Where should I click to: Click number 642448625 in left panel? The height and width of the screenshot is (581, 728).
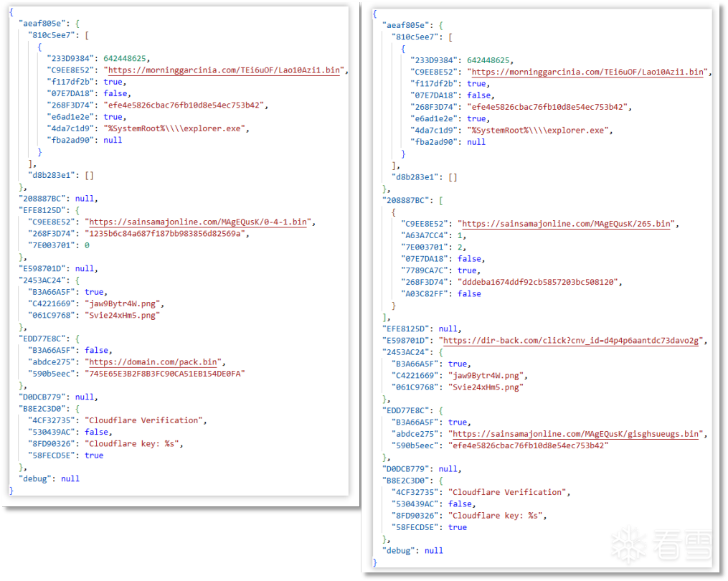(x=124, y=59)
